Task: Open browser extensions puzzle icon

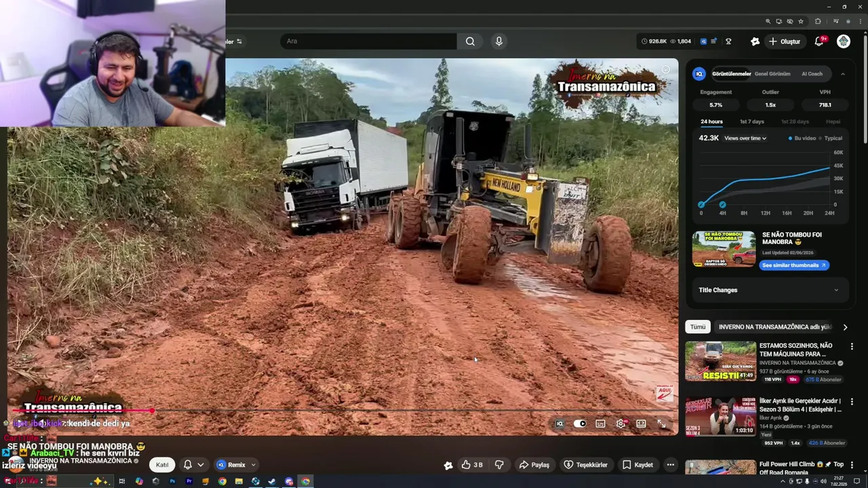Action: 818,22
